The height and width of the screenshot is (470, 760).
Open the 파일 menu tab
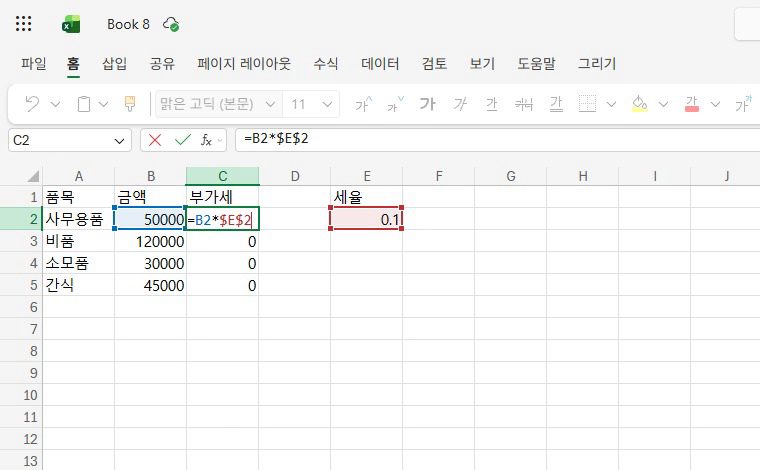33,63
